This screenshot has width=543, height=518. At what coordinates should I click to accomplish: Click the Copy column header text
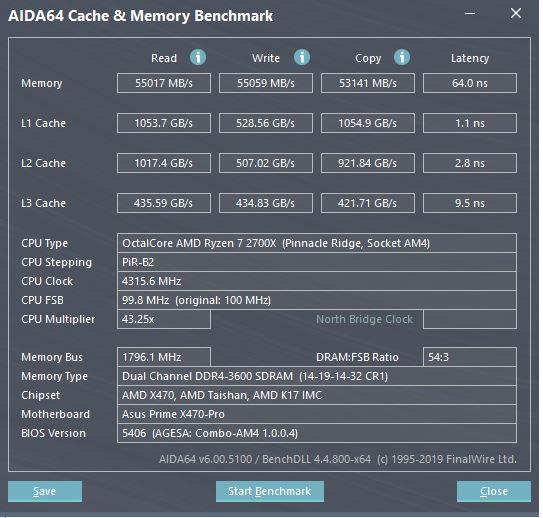[368, 59]
